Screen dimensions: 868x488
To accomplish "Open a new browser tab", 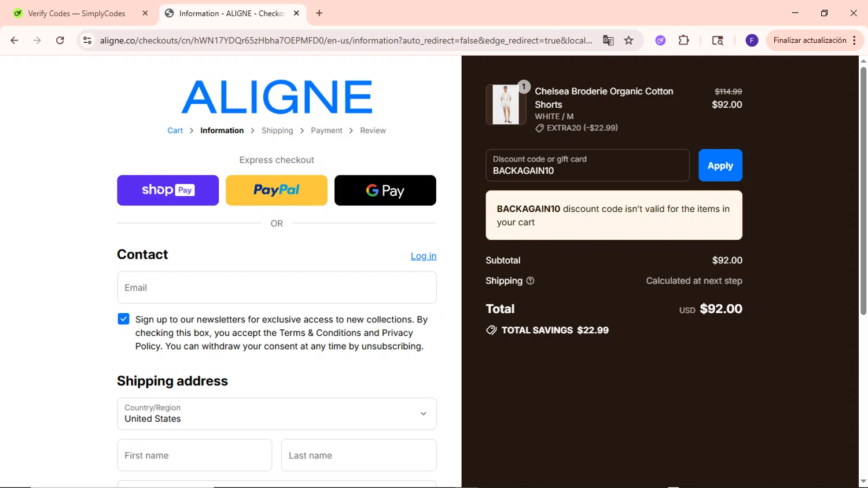I will tap(319, 13).
